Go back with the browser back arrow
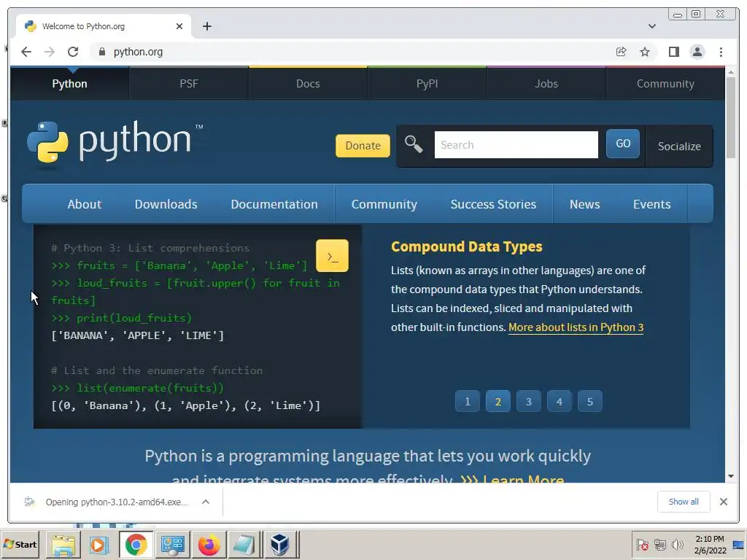This screenshot has width=747, height=560. pyautogui.click(x=26, y=52)
